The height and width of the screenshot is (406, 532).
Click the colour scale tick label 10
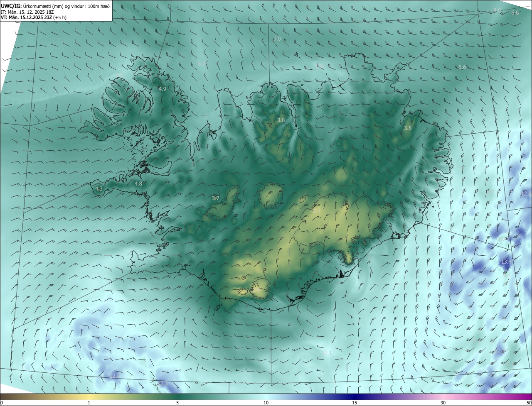coord(266,403)
